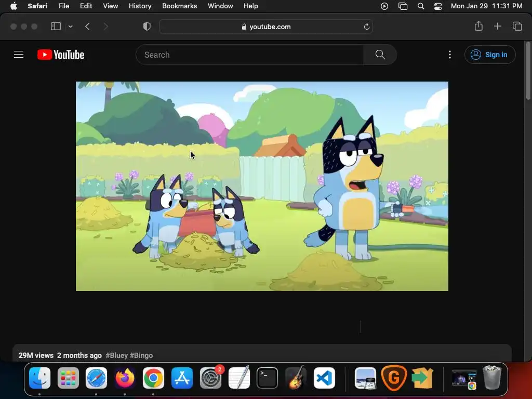Open Control Center in menu bar
The image size is (532, 399).
pos(437,6)
